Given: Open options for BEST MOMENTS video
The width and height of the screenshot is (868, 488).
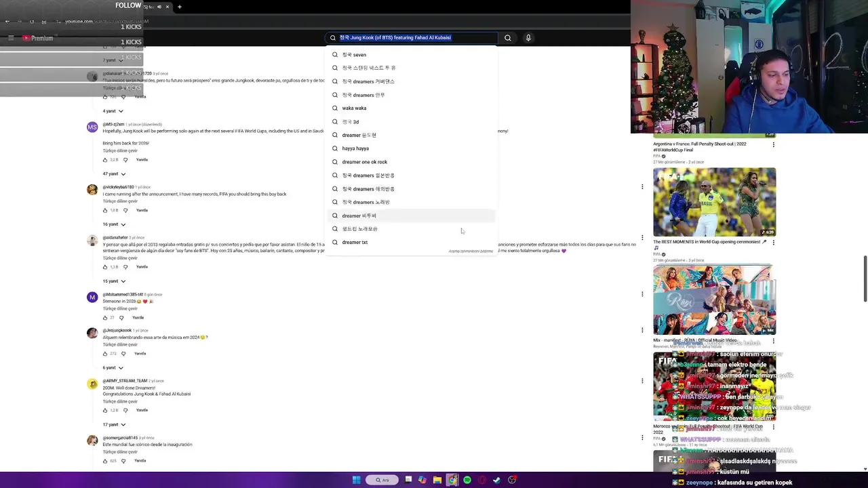Looking at the screenshot, I should [773, 242].
